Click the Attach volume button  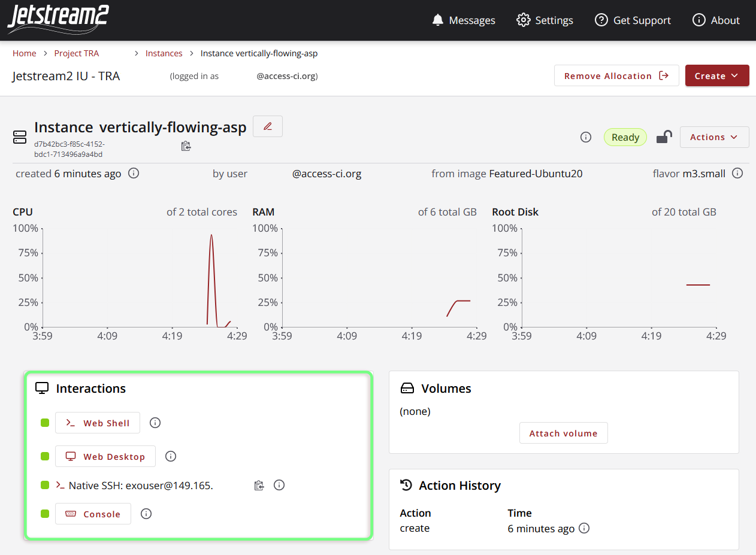click(x=563, y=433)
